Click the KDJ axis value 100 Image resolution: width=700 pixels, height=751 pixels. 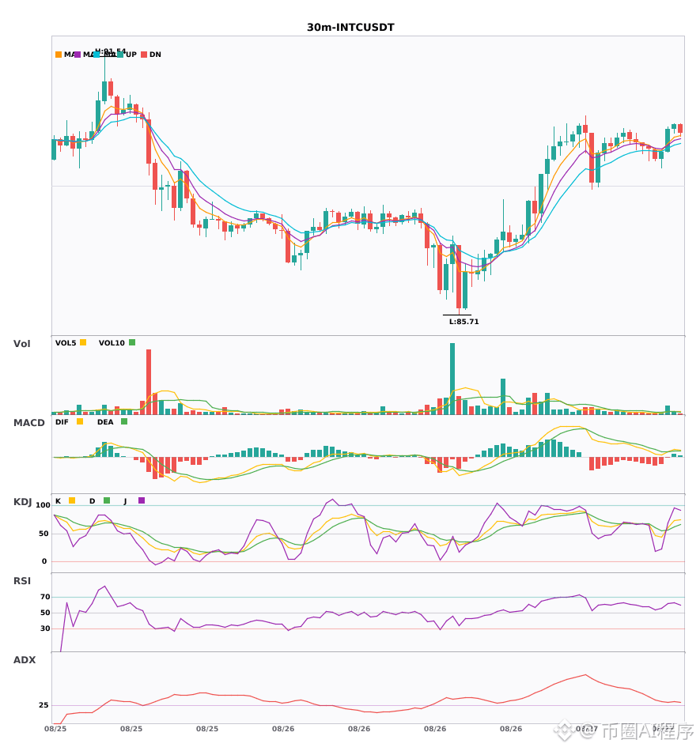click(44, 505)
